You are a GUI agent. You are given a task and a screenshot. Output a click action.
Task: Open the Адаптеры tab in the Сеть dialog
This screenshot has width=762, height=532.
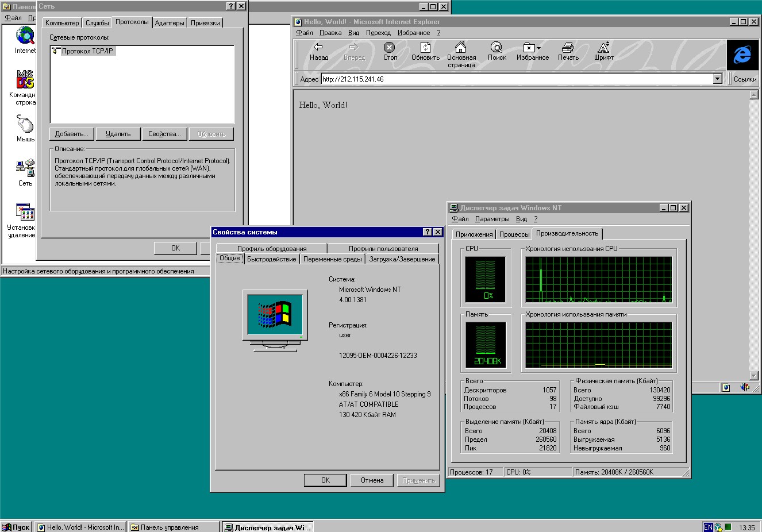[x=170, y=23]
